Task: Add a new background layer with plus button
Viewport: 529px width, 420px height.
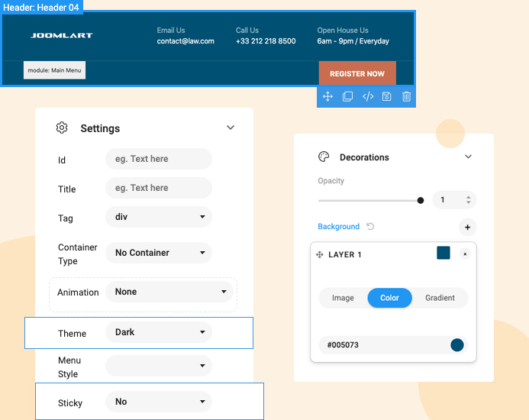Action: point(467,228)
